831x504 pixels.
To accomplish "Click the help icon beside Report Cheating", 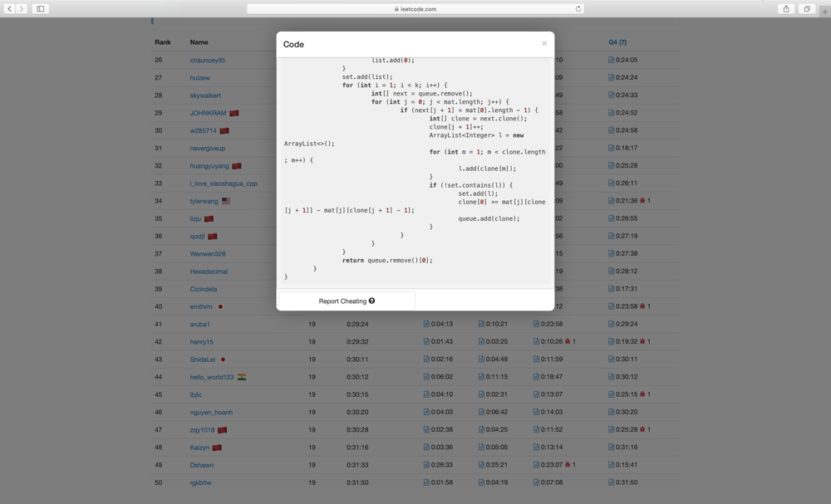I will point(371,301).
